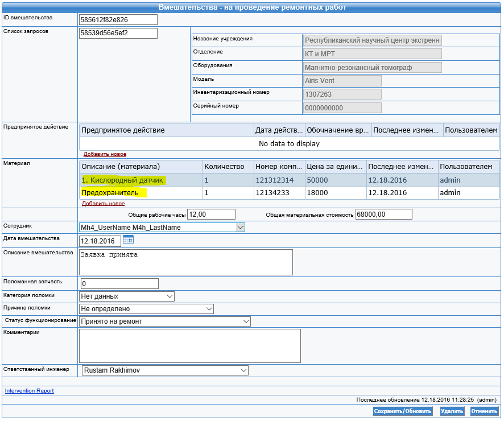Viewport: 504px width, 421px height.
Task: Open the Категория поломки dropdown
Action: 127,296
